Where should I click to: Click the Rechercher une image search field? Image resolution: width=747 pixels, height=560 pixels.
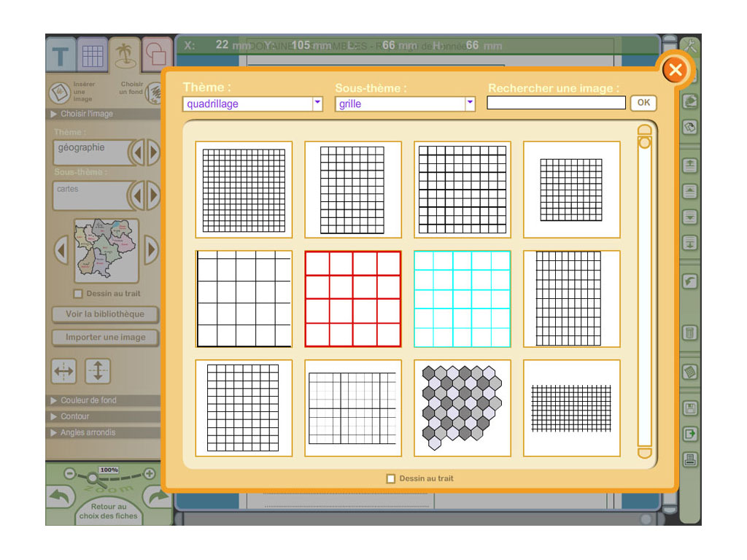pos(556,103)
